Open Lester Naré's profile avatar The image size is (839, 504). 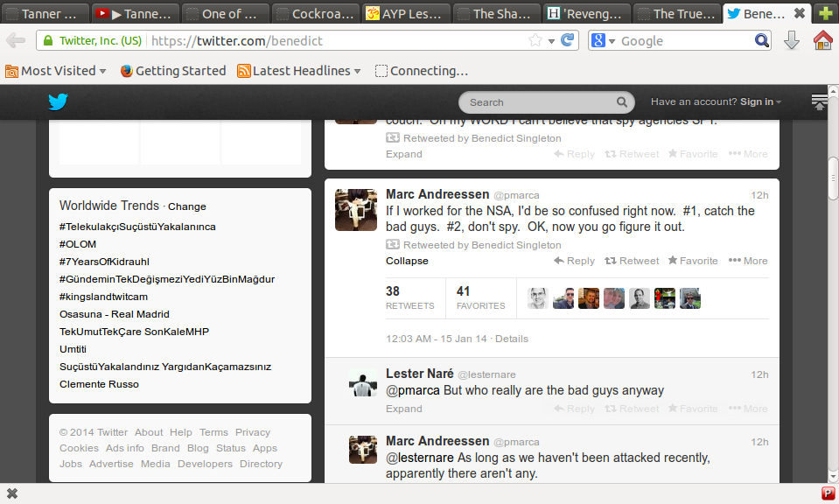(363, 382)
